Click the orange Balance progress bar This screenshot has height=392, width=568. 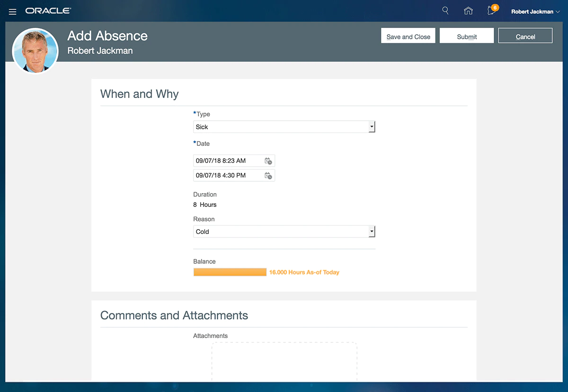click(x=230, y=272)
